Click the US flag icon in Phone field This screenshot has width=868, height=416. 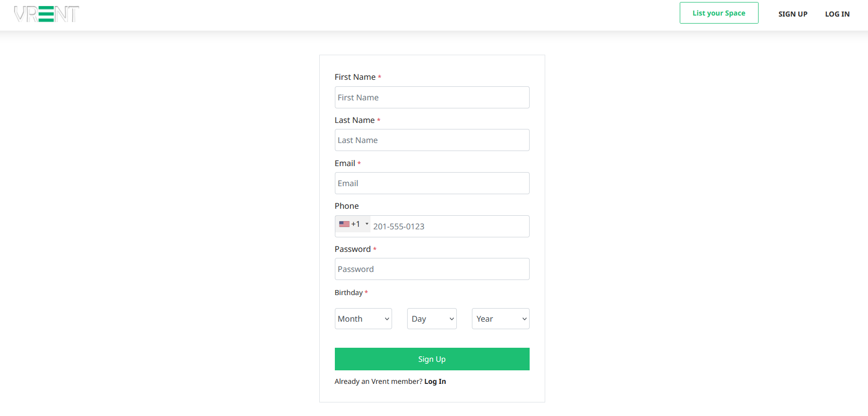pos(344,224)
